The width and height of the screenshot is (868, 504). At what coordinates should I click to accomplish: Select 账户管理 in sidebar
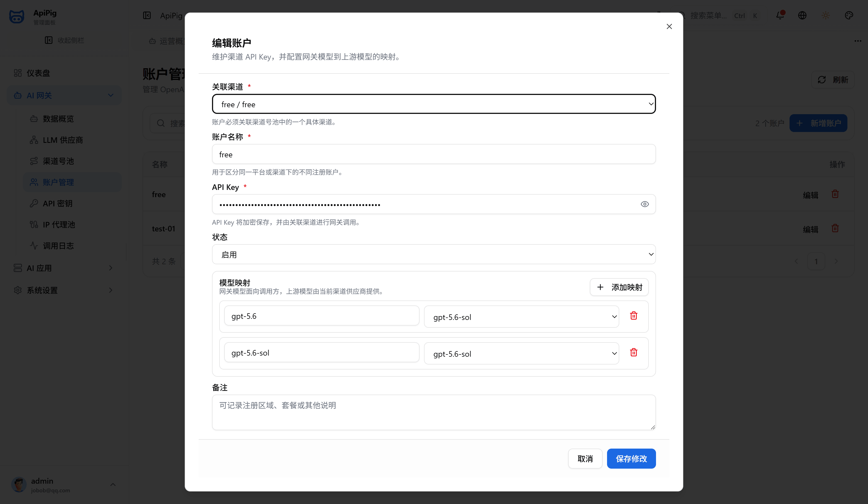(x=72, y=182)
